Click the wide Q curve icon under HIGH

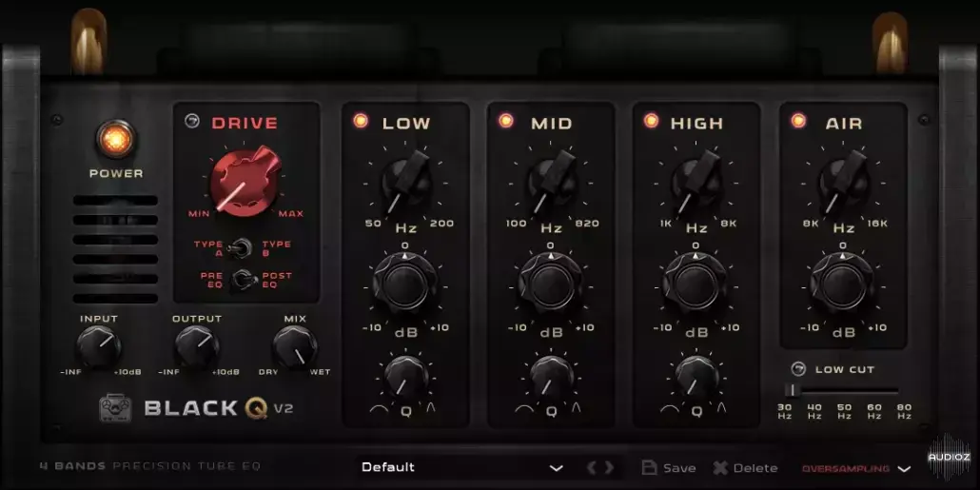click(670, 409)
